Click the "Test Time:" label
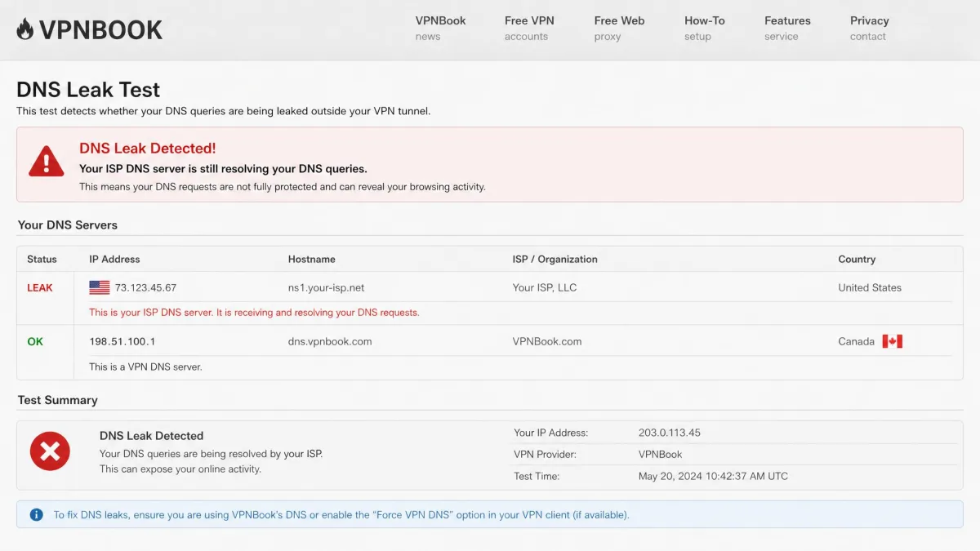The height and width of the screenshot is (551, 980). click(x=537, y=477)
